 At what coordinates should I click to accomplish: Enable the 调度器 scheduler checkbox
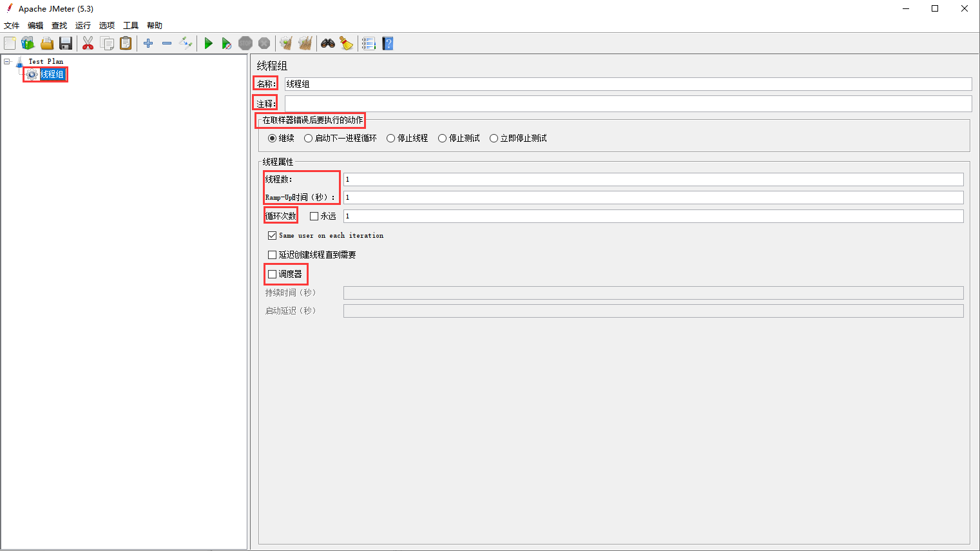273,274
